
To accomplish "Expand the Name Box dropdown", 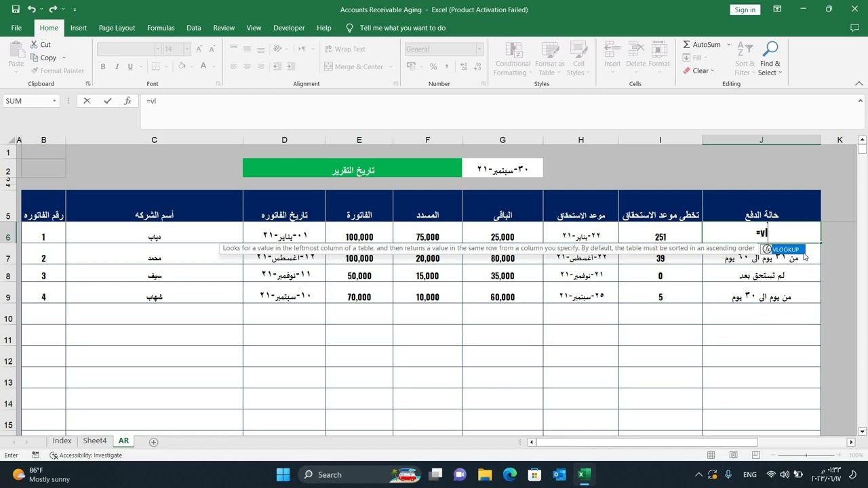I will point(54,101).
